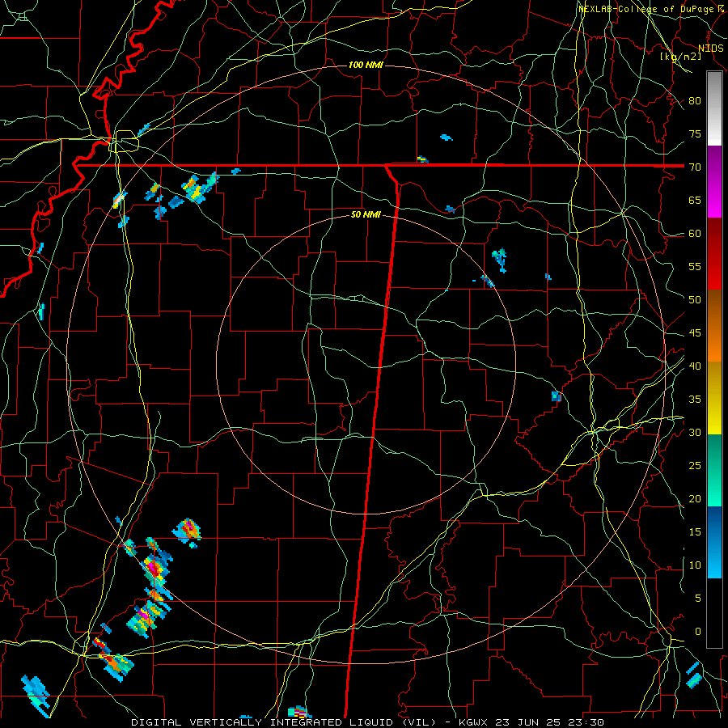Screen dimensions: 728x728
Task: Click the scale value "25"
Action: 695,465
